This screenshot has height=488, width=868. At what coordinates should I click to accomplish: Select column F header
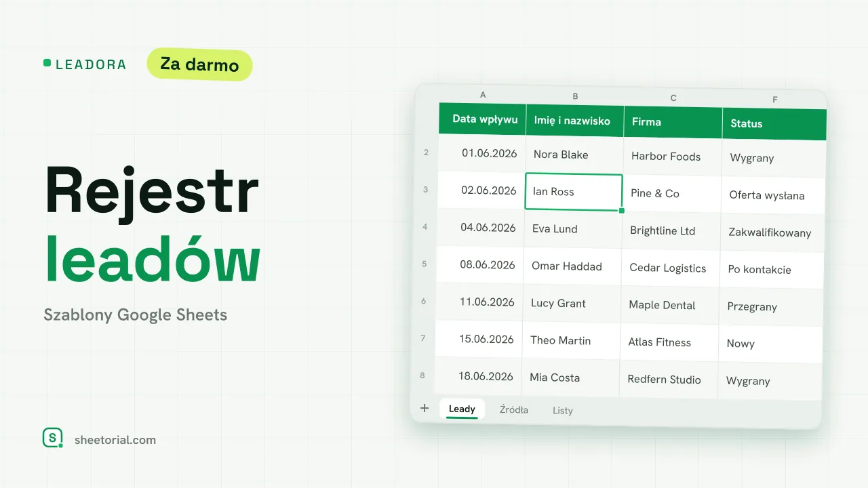[775, 100]
